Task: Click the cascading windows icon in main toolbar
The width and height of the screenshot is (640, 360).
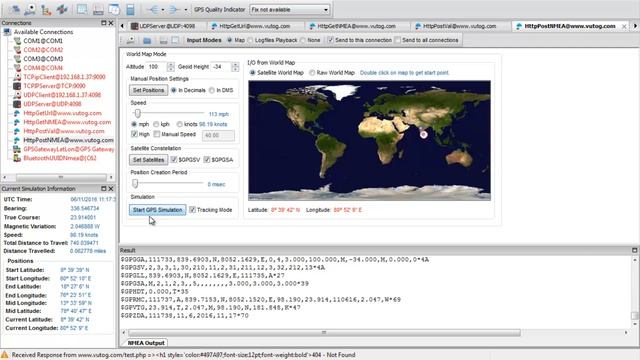Action: 114,9
